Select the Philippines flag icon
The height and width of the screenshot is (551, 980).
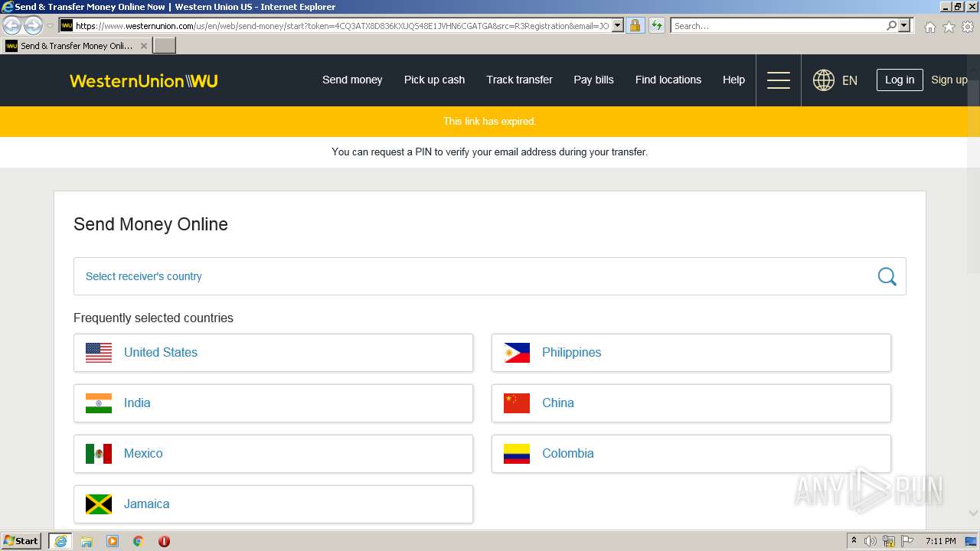(517, 353)
